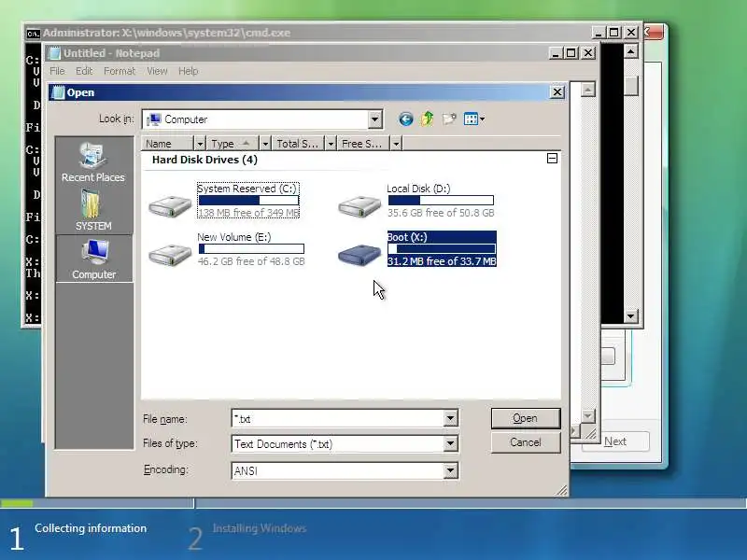
Task: Open the View menu icon in dialog toolbar
Action: point(474,119)
